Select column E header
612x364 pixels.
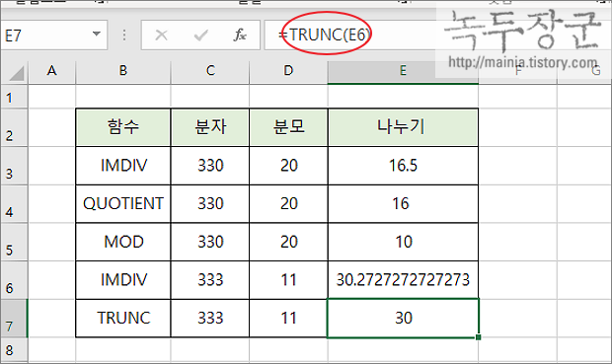tap(403, 72)
